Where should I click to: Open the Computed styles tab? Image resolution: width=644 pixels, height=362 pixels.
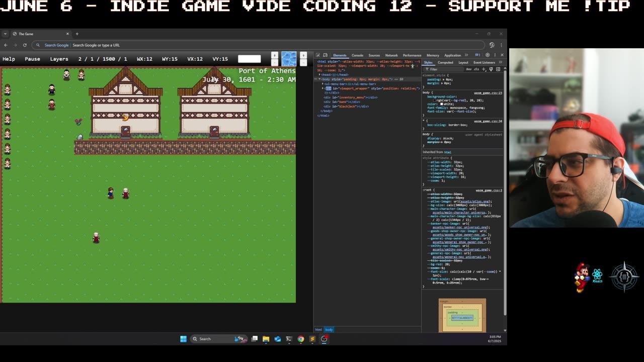pyautogui.click(x=445, y=62)
